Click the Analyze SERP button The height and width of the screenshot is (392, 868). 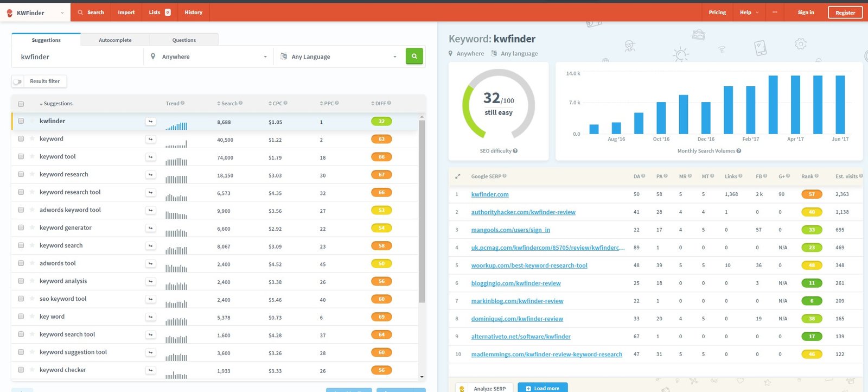click(x=484, y=388)
